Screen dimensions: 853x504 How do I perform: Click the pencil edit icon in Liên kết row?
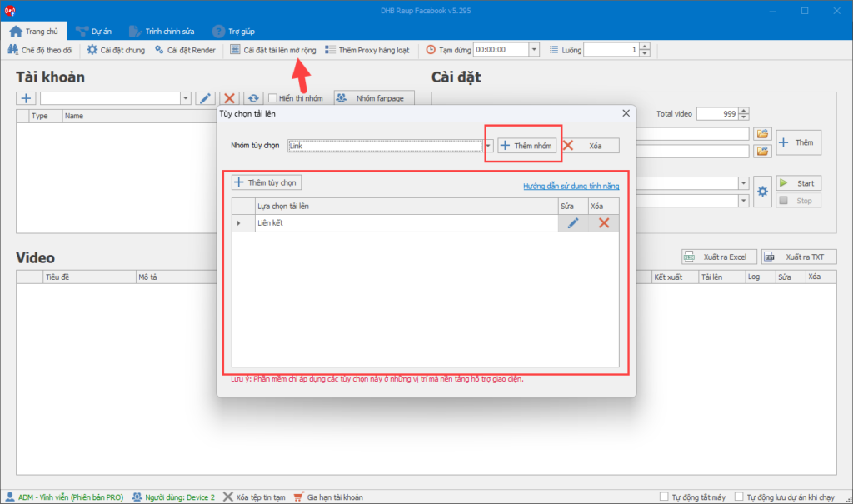point(572,223)
